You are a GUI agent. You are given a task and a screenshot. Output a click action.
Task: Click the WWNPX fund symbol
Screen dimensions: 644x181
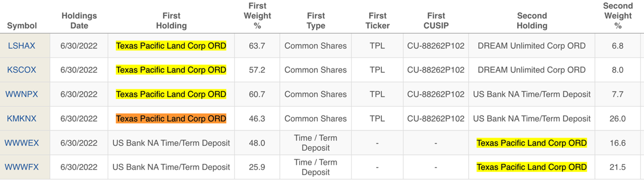[x=22, y=95]
